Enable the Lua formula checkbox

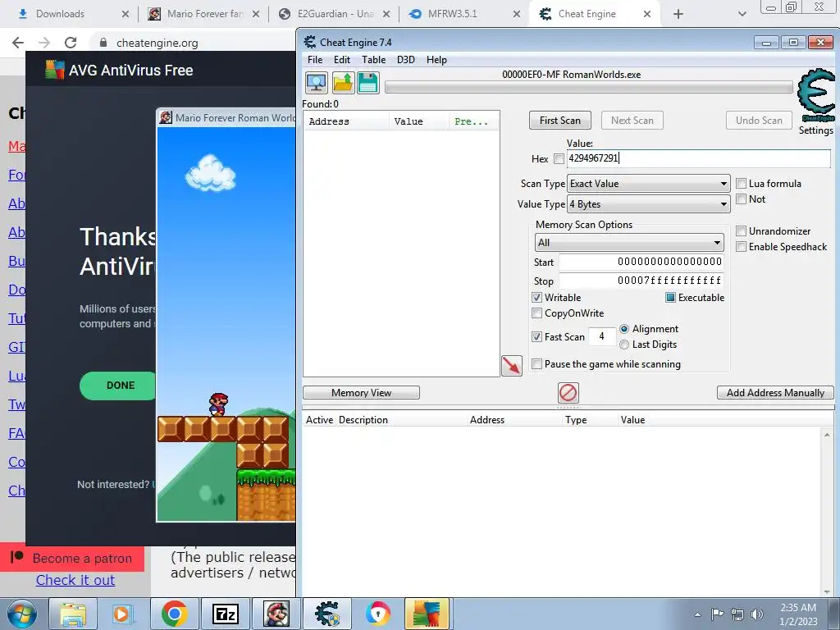click(x=741, y=183)
